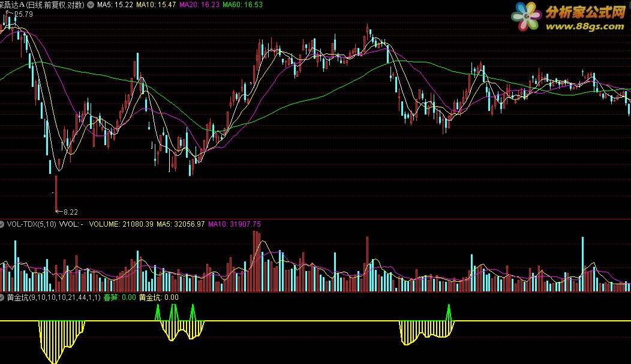This screenshot has width=631, height=364.
Task: Click the volume MA5: 32056.97 value
Action: (181, 224)
